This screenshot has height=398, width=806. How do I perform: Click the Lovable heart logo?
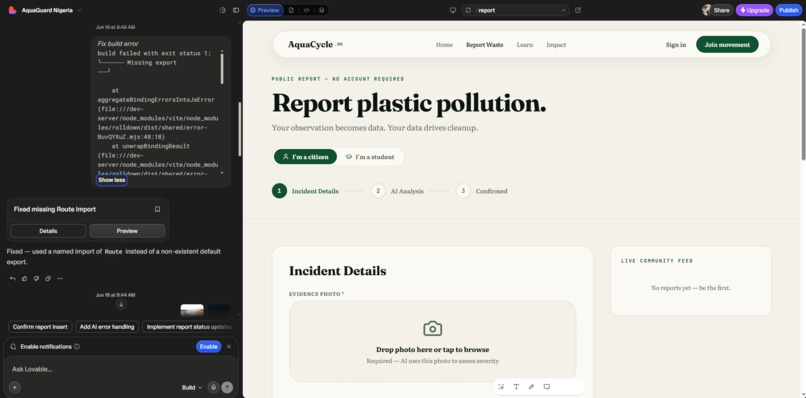12,10
